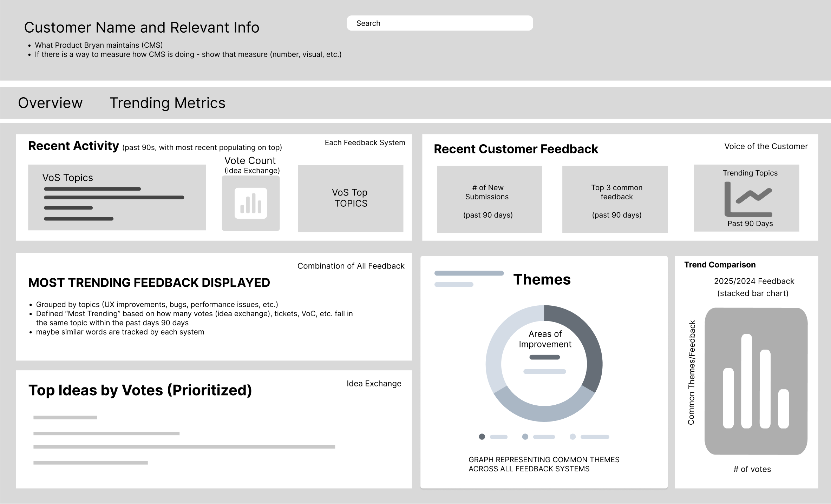Click the "(stacked bar chart)" label in Trend Comparison
831x504 pixels.
pyautogui.click(x=753, y=293)
